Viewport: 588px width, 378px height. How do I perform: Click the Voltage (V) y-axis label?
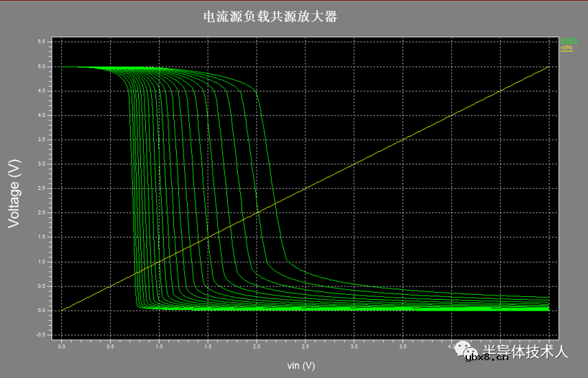(14, 194)
